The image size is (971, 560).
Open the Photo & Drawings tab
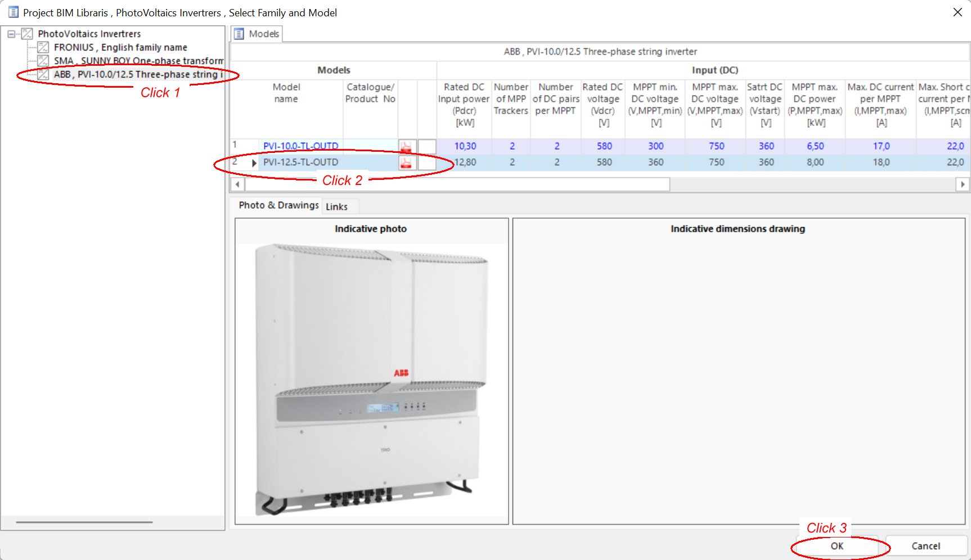278,205
